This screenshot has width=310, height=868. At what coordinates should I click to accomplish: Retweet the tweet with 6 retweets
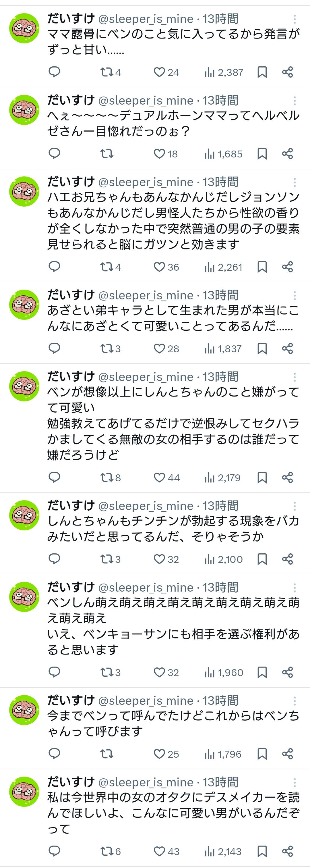pos(107,852)
